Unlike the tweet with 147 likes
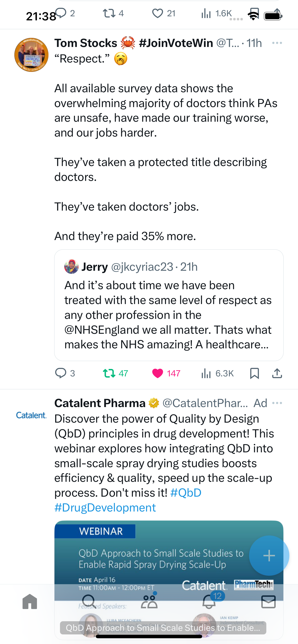 [166, 373]
